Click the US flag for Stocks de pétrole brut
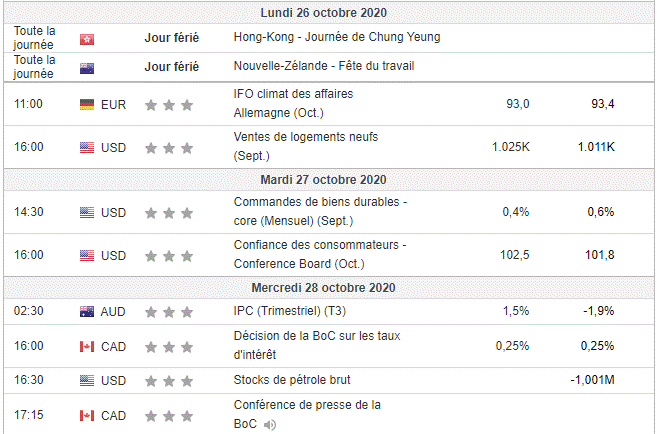The width and height of the screenshot is (657, 434). (87, 380)
